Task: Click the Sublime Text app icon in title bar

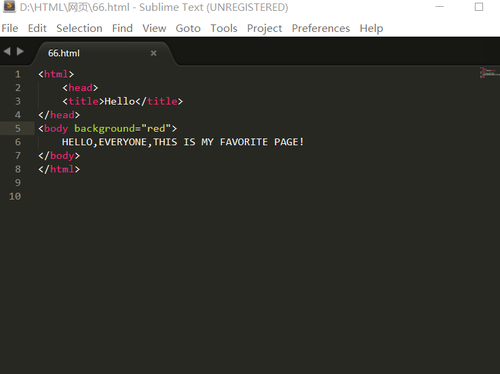Action: click(9, 7)
